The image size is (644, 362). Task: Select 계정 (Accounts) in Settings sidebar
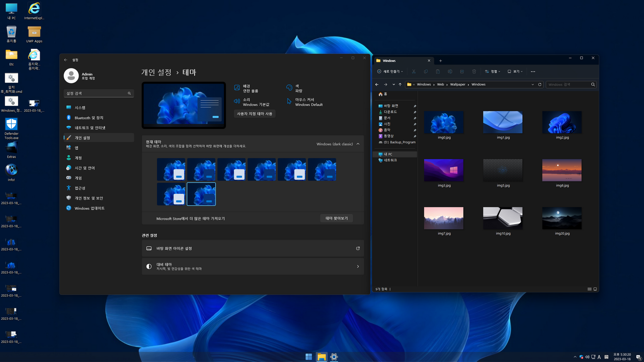point(99,158)
